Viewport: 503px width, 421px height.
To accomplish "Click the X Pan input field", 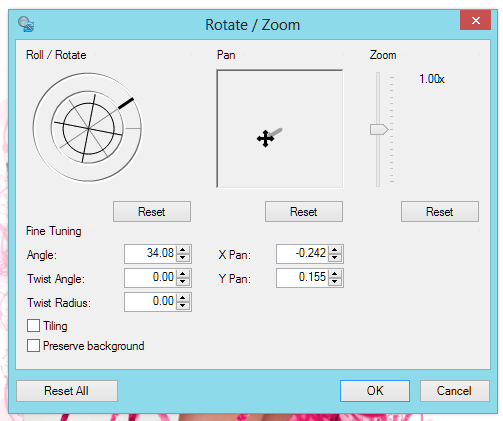I will point(303,254).
